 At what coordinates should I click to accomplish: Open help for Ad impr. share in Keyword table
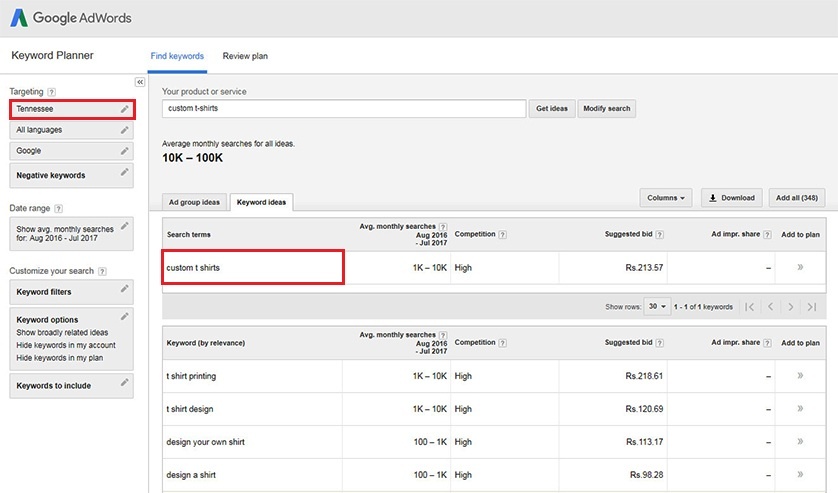pyautogui.click(x=767, y=343)
